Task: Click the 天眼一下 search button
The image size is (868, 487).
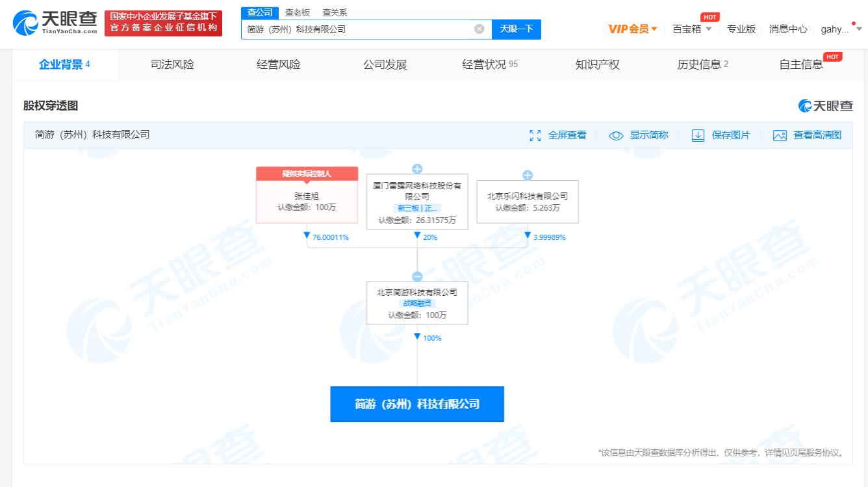Action: tap(517, 29)
